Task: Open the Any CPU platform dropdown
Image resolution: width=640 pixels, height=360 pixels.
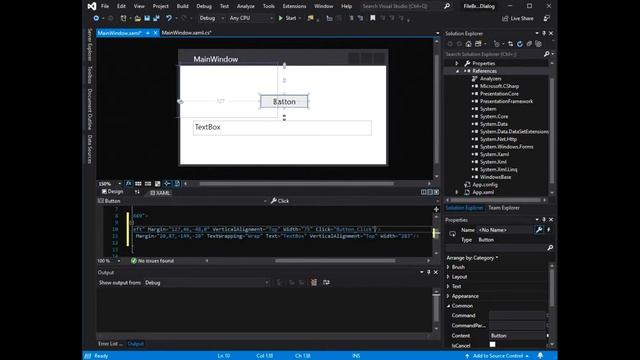Action: [251, 18]
